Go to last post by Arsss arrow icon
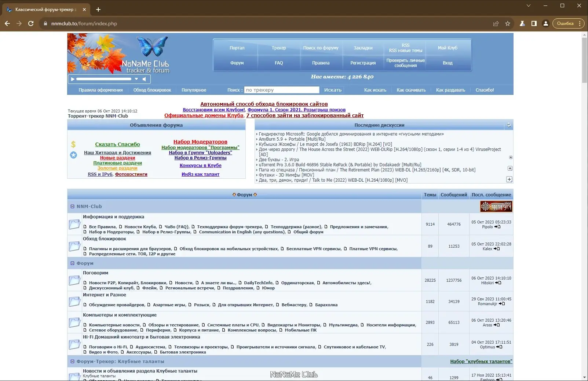 click(497, 325)
